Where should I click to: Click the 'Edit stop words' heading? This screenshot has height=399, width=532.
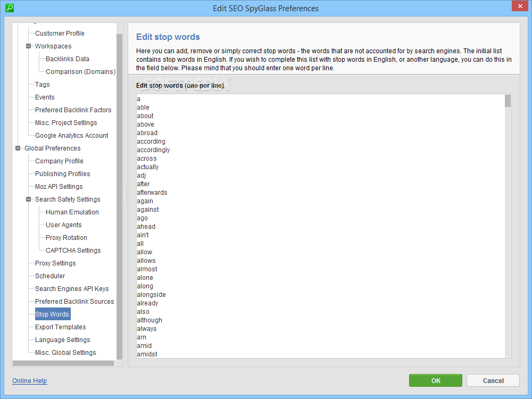(168, 37)
